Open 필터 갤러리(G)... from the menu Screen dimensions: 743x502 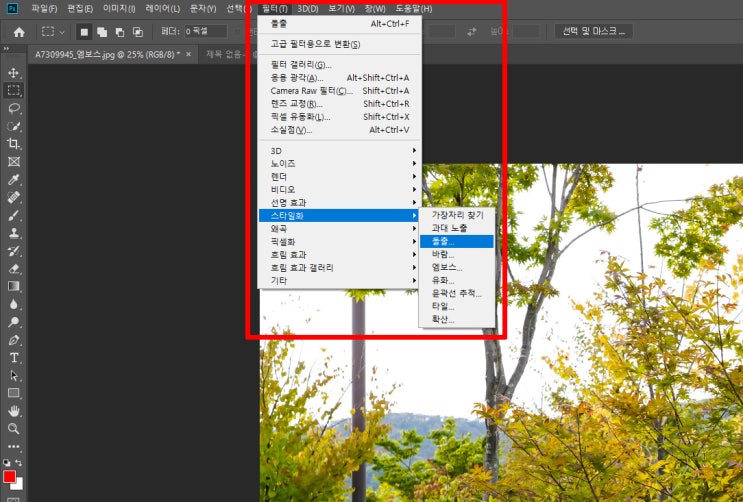339,65
